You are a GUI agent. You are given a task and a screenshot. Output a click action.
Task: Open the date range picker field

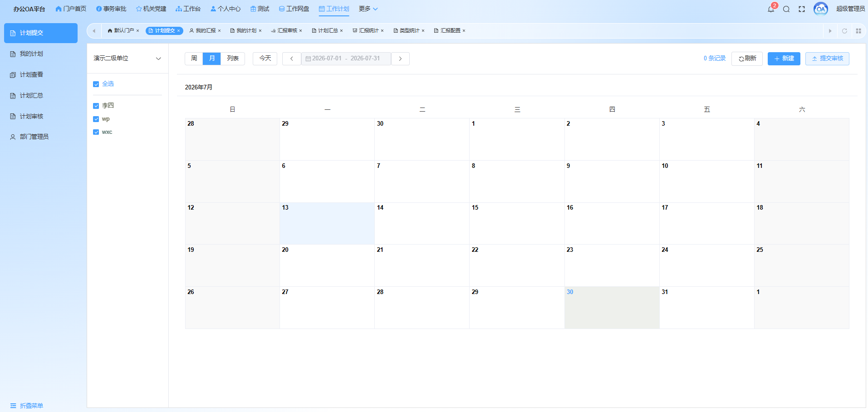click(346, 59)
